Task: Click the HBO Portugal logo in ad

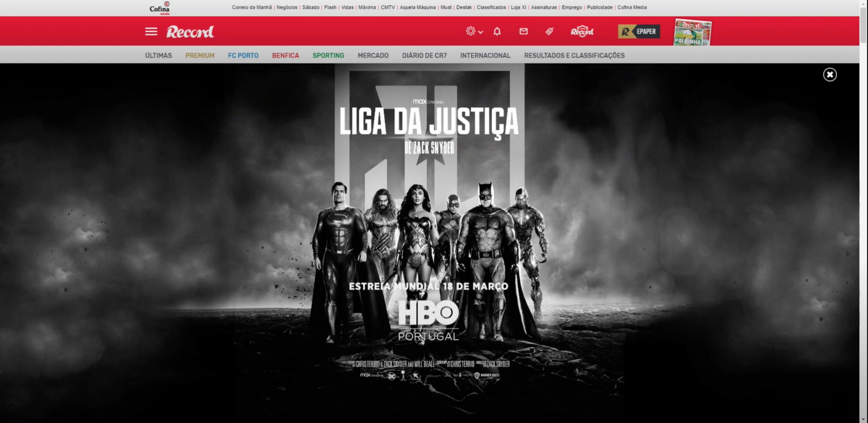Action: (429, 320)
